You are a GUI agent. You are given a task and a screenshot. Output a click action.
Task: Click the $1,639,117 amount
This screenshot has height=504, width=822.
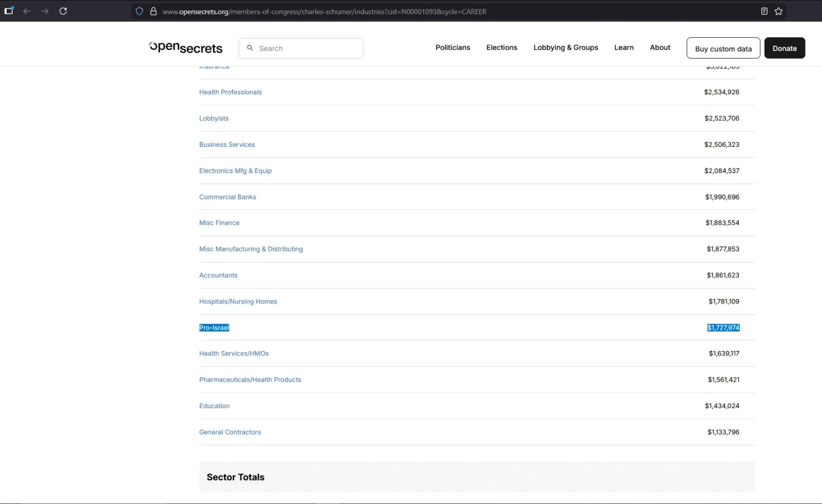(724, 354)
